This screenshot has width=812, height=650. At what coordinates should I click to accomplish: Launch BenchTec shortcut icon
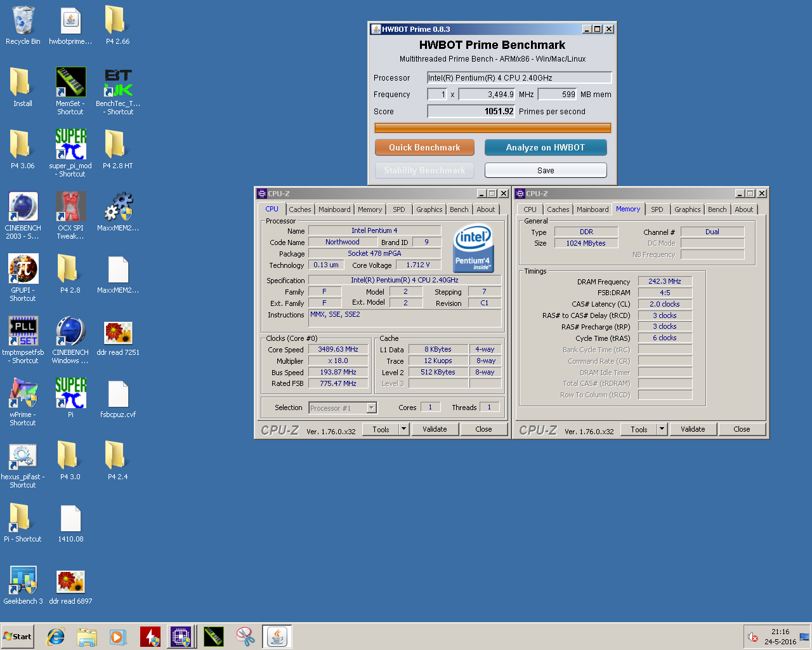tap(118, 91)
